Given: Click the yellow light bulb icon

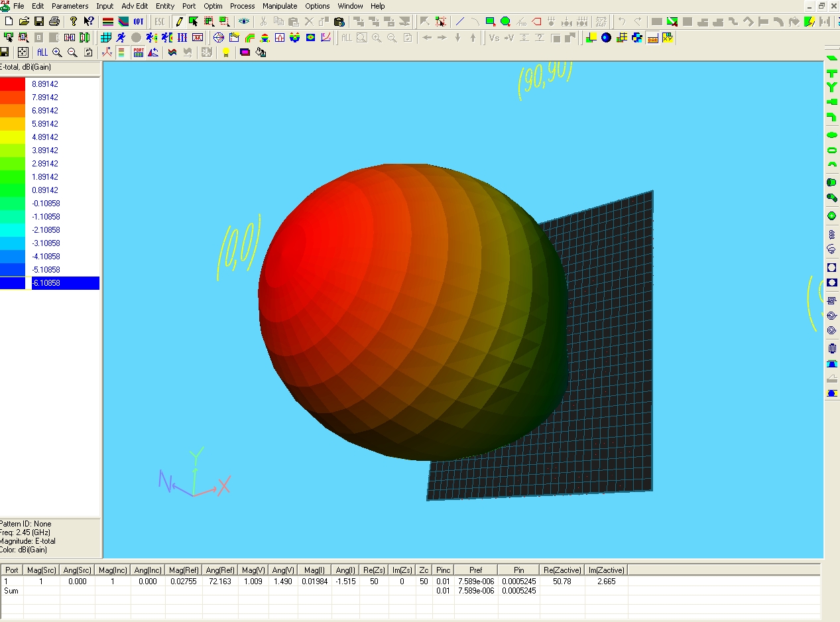Looking at the screenshot, I should coord(226,52).
